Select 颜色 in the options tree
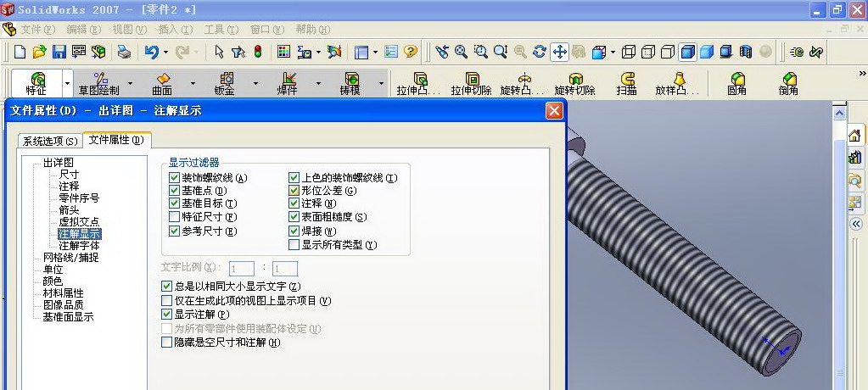This screenshot has height=390, width=868. click(53, 281)
